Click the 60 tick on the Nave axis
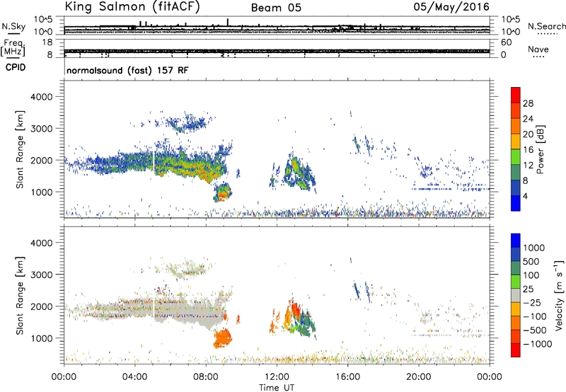The image size is (566, 392). tap(506, 42)
